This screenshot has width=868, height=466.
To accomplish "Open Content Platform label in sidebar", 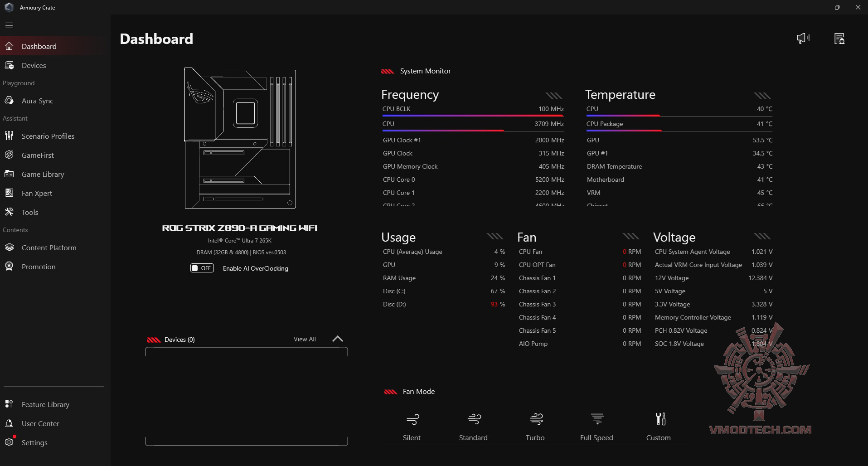I will pyautogui.click(x=49, y=248).
